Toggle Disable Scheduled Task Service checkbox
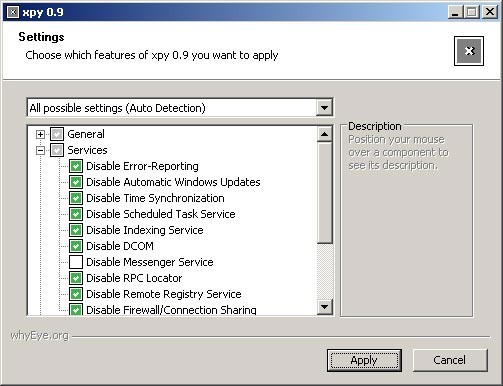 [76, 214]
